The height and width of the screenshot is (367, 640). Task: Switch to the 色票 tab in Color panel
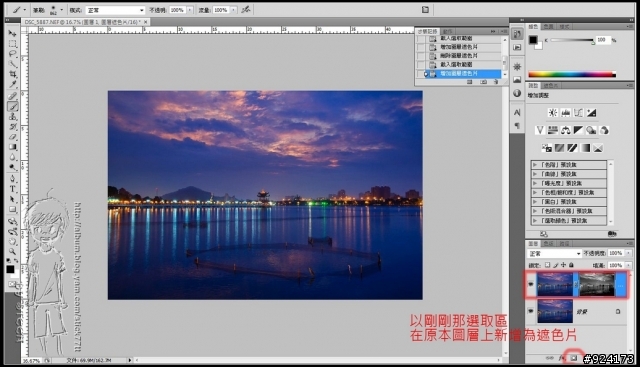pos(548,27)
